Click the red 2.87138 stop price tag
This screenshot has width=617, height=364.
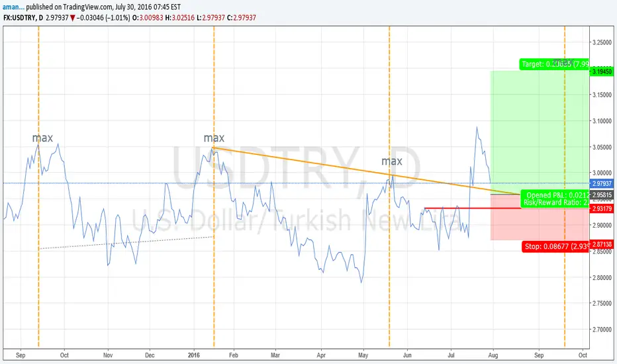click(x=602, y=244)
